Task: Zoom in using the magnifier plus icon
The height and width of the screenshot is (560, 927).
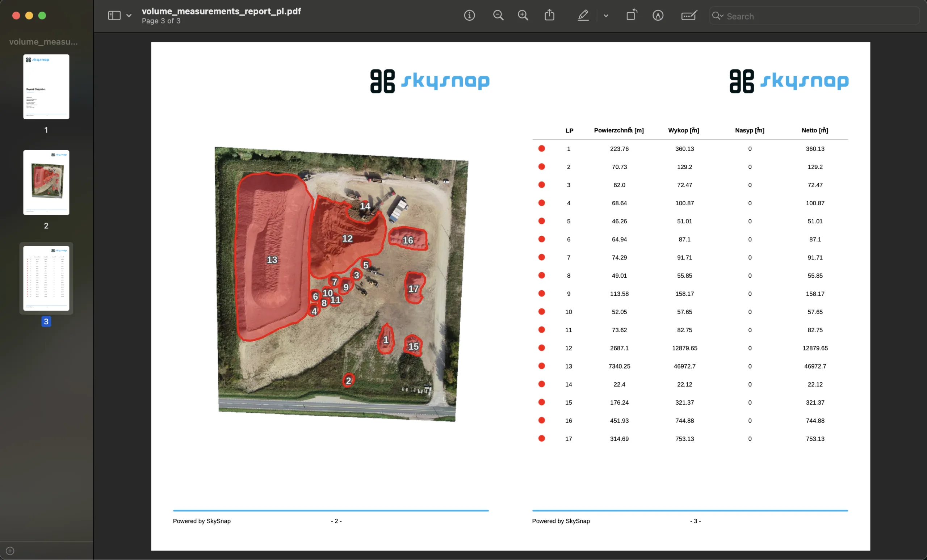Action: (x=523, y=16)
